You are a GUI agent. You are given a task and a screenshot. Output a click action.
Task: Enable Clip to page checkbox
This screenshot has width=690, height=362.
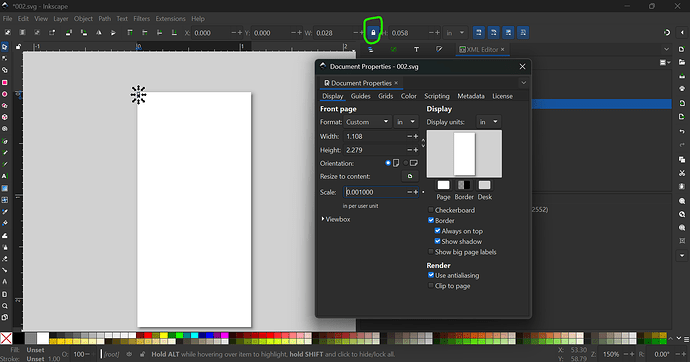pos(431,285)
